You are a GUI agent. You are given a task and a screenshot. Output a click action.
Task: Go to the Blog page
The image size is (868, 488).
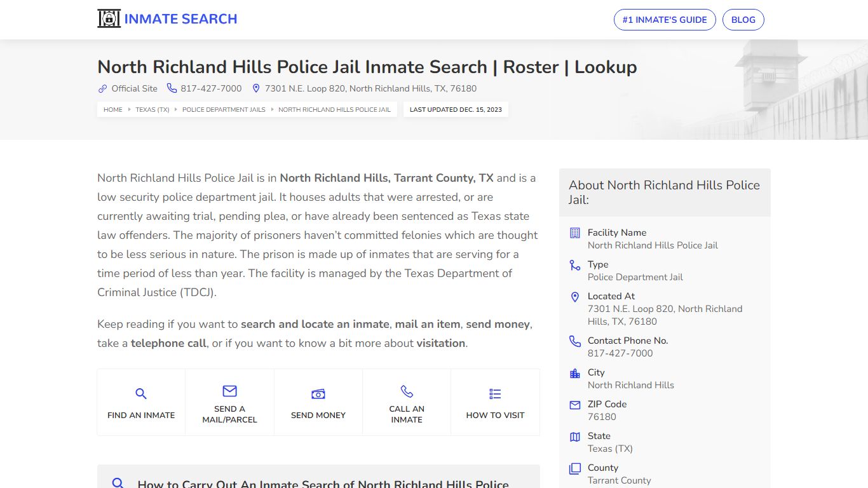[x=743, y=20]
